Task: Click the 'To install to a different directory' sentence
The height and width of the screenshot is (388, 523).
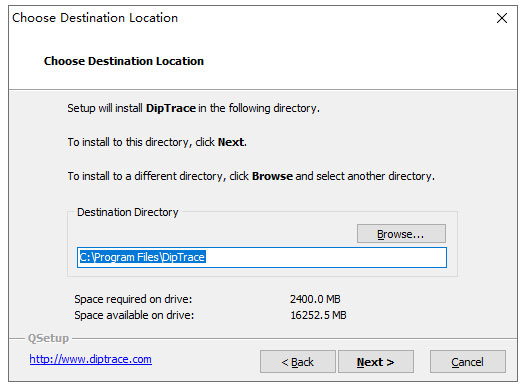Action: pyautogui.click(x=251, y=176)
